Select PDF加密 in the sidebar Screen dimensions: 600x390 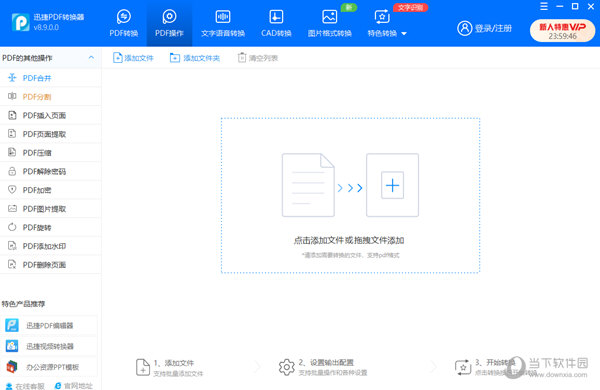(x=51, y=190)
